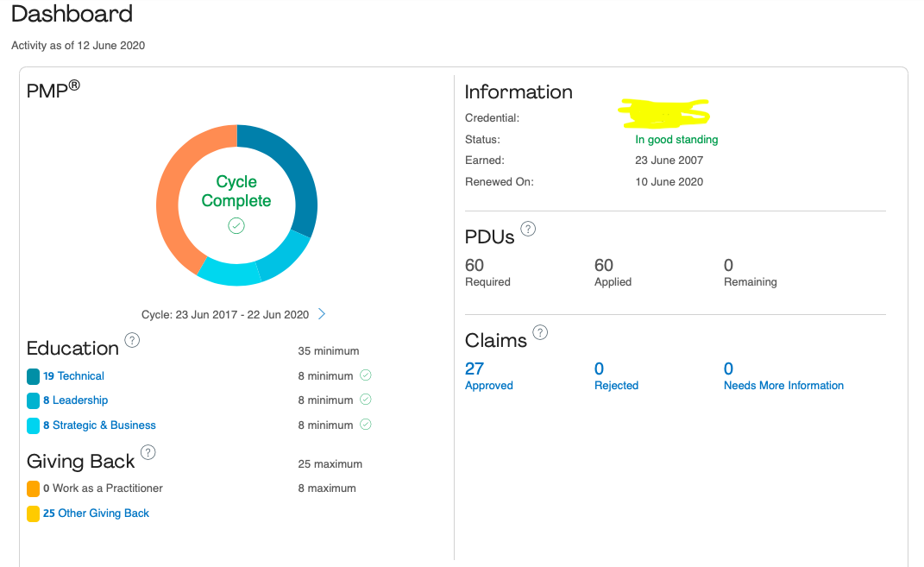This screenshot has height=567, width=924.
Task: View 8 Strategic & Business details
Action: tap(101, 425)
